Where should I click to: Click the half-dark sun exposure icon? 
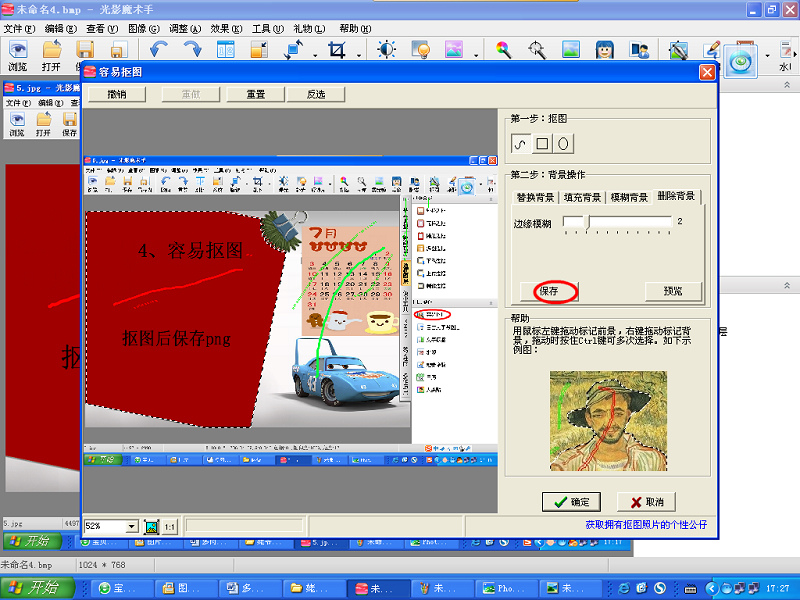[387, 49]
